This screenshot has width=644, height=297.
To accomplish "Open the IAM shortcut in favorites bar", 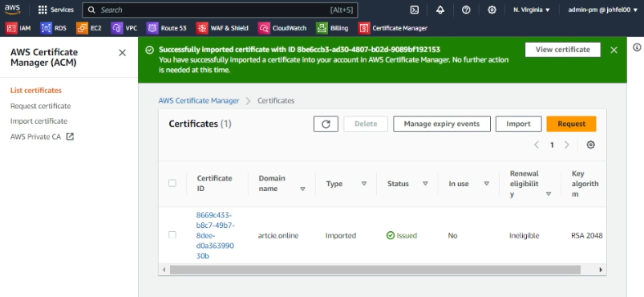I will (18, 28).
